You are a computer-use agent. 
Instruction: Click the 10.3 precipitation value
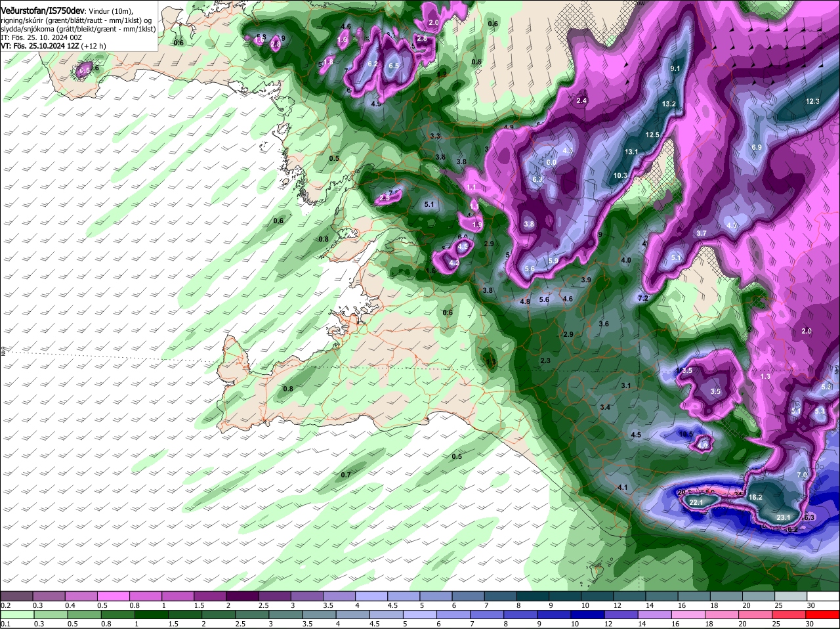coord(620,175)
